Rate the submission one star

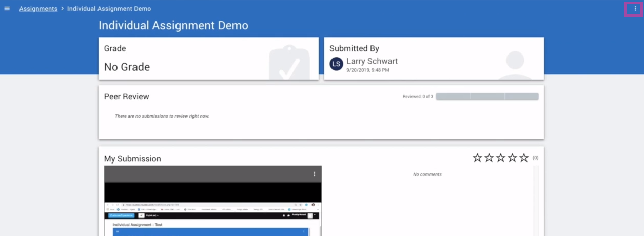pyautogui.click(x=477, y=158)
